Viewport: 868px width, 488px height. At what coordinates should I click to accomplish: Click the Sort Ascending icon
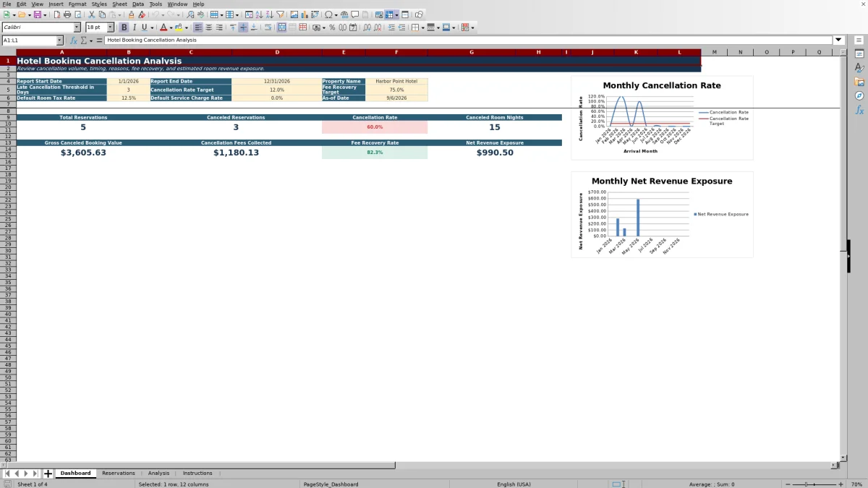(x=259, y=14)
